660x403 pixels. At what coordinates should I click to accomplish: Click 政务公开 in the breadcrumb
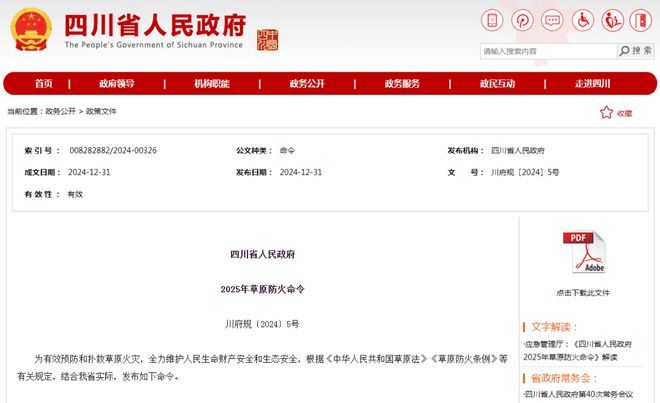tap(61, 111)
